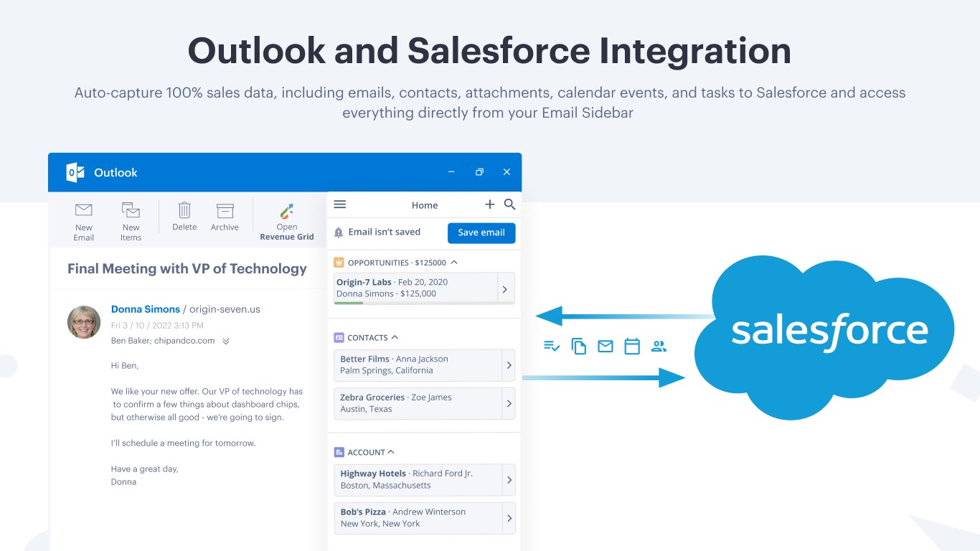Click line I'll schedule a meeting for tomorrow.
The image size is (980, 551).
click(x=183, y=443)
